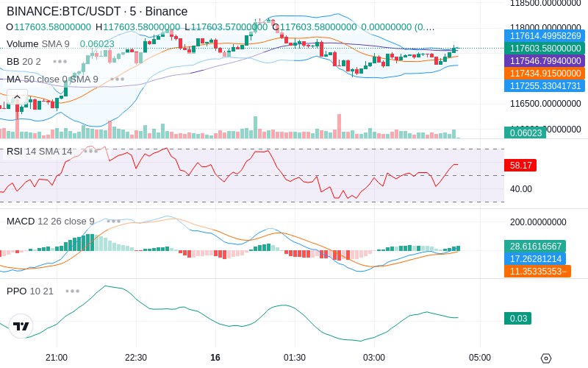The width and height of the screenshot is (588, 368).
Task: Click the PPO value label 0.03
Action: (518, 319)
